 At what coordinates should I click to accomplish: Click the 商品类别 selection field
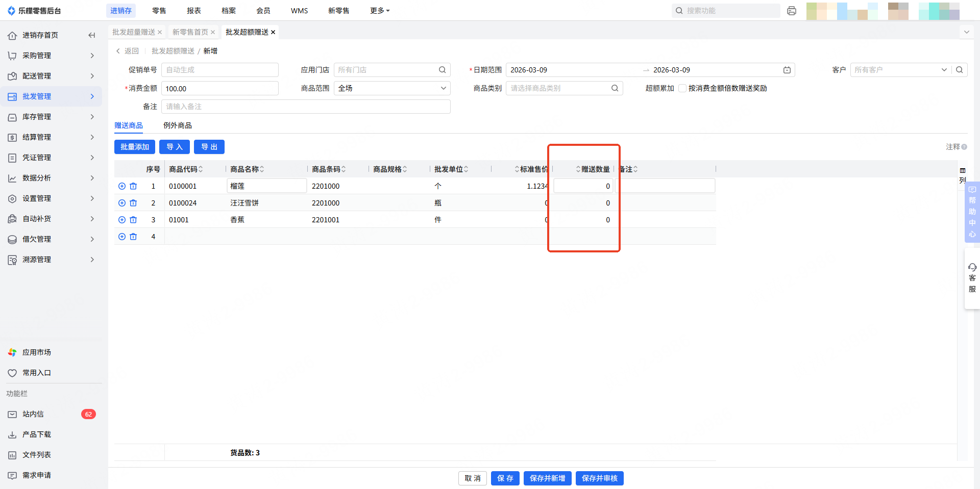point(564,88)
